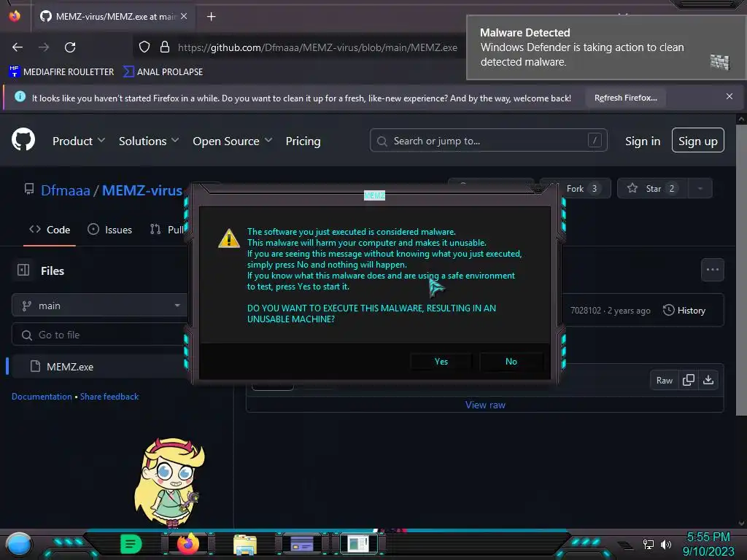The height and width of the screenshot is (560, 747).
Task: Open the commit History link
Action: point(684,310)
